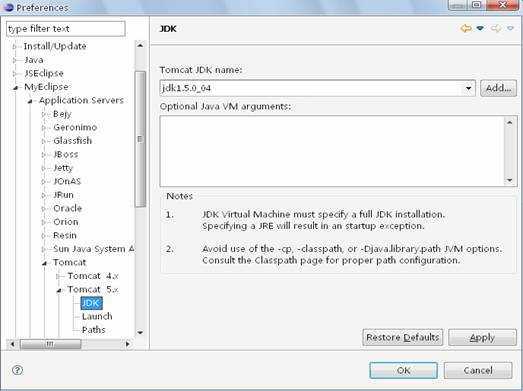Select Oracle in the tree
Viewport: 523px width, 391px height.
coord(67,208)
